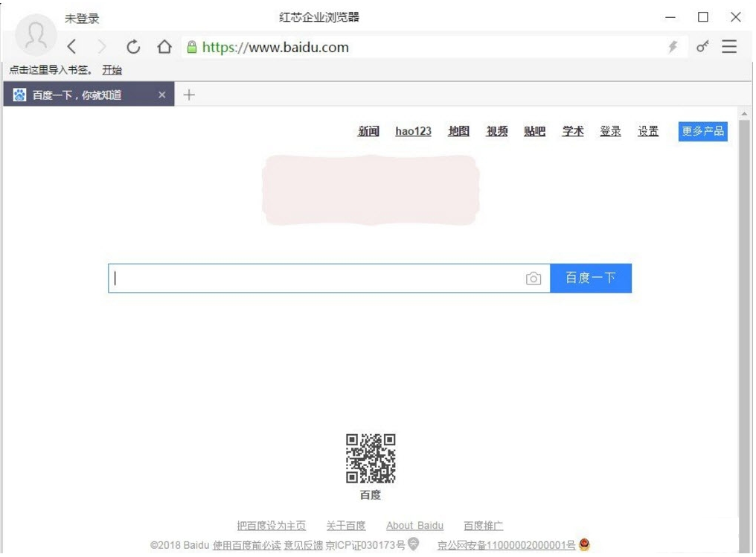Click 登录 to sign in

[x=610, y=131]
